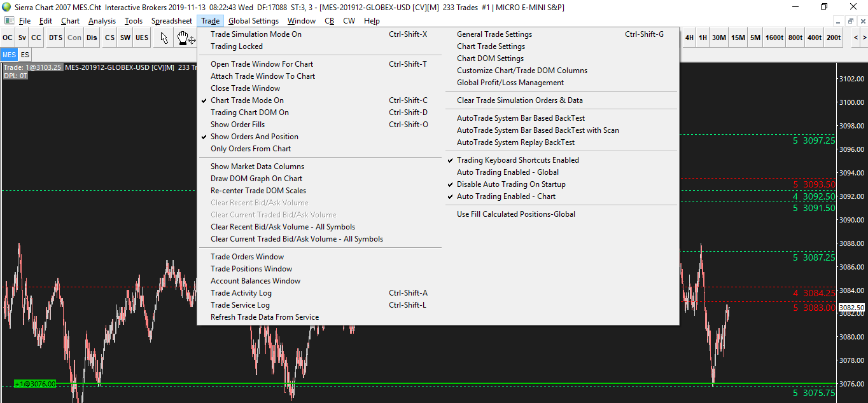Switch chart to 200t tick bars
The width and height of the screenshot is (868, 403).
point(834,38)
